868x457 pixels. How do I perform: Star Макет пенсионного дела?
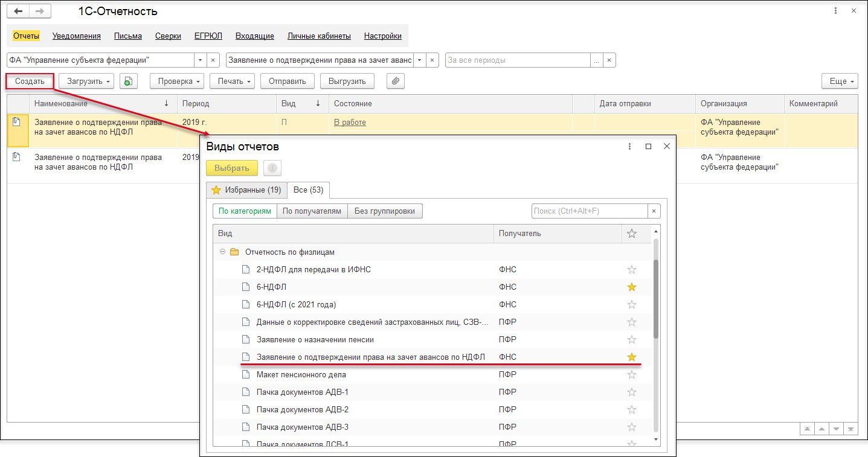632,374
